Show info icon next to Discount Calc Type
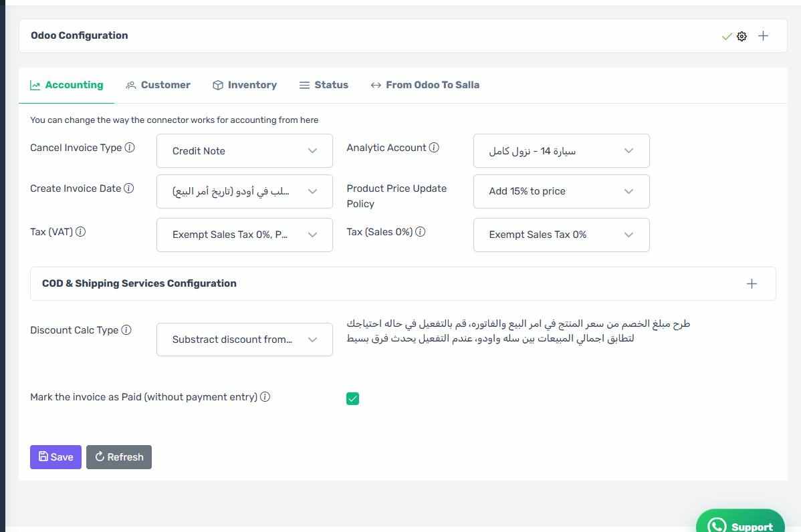Screen dimensions: 801x532 126,329
